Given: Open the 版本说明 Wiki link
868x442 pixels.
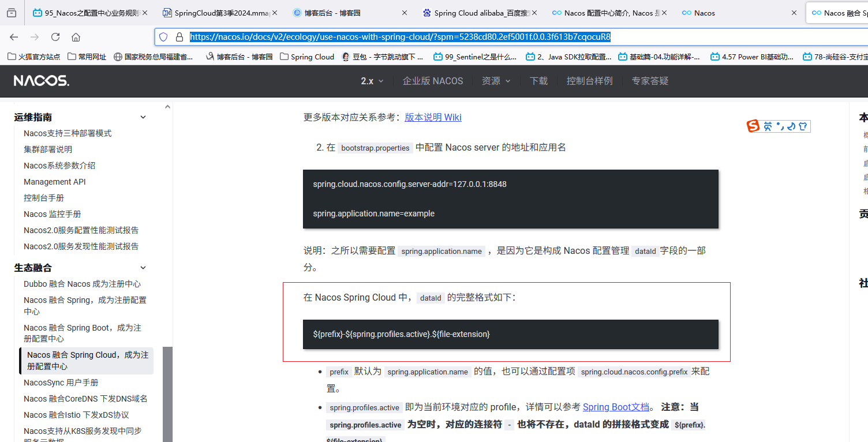Looking at the screenshot, I should pyautogui.click(x=433, y=117).
